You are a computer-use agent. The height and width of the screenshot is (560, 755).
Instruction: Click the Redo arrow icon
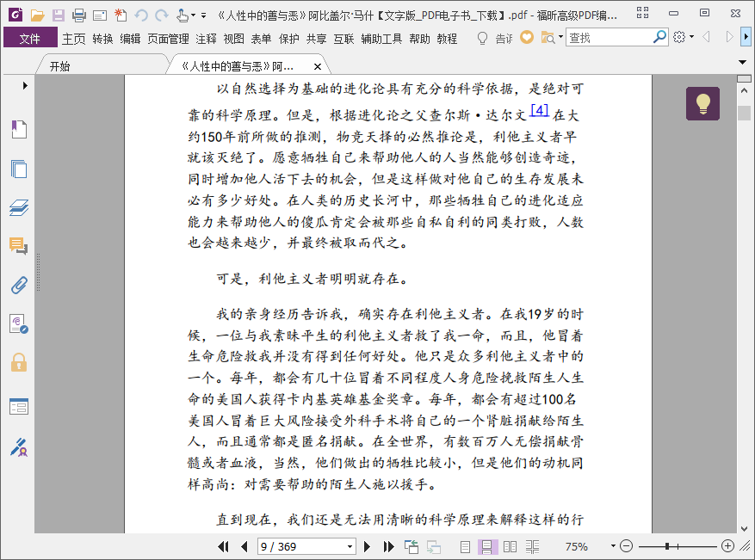(162, 15)
